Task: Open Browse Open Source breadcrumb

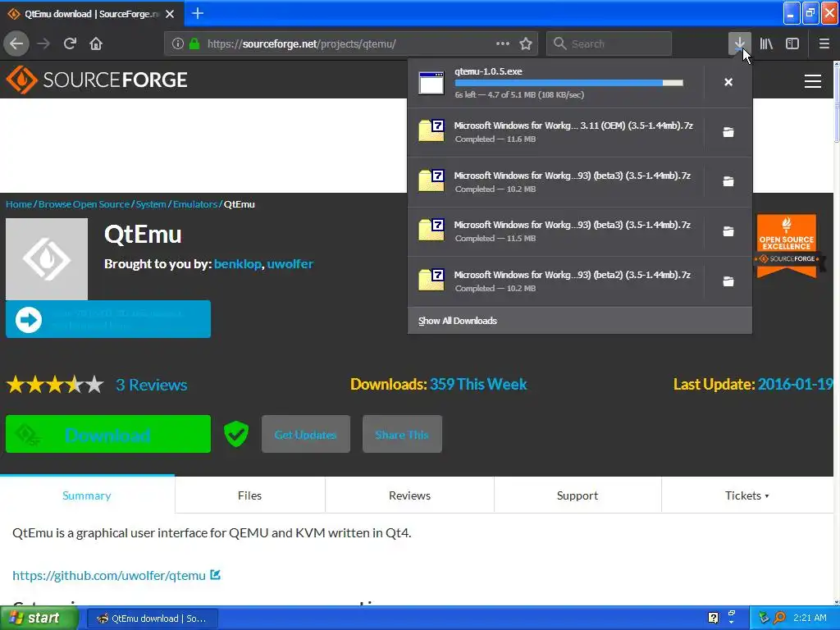Action: (84, 204)
